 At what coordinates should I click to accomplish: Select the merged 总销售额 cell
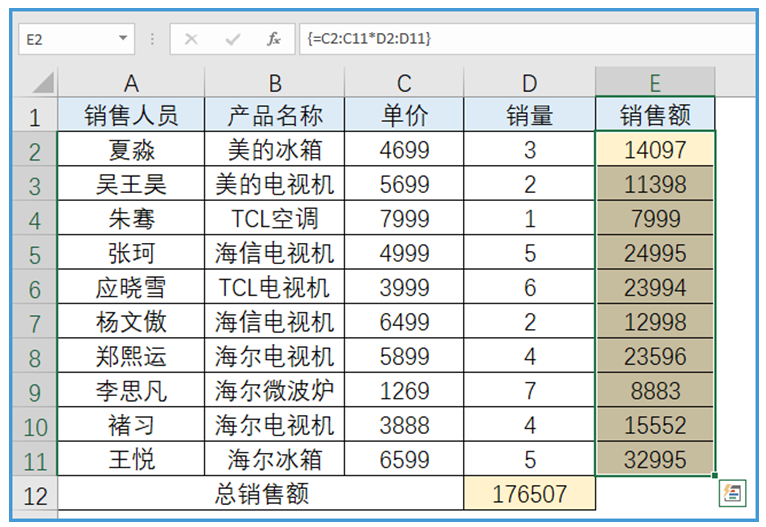[x=261, y=494]
